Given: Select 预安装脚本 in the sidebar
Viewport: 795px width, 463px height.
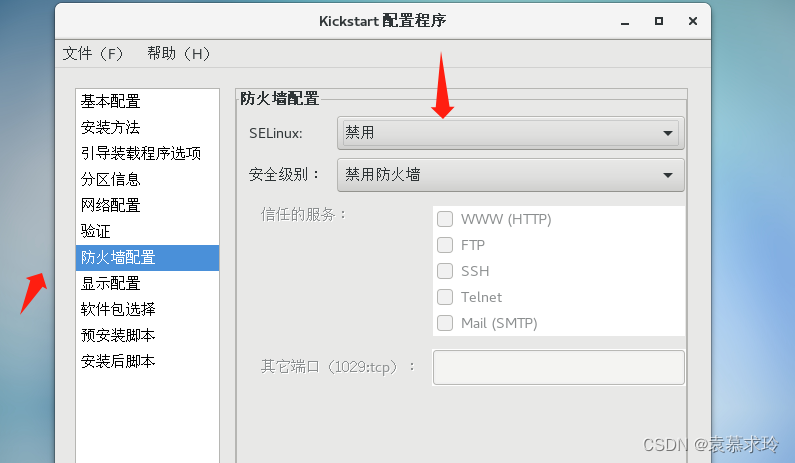Looking at the screenshot, I should [147, 336].
